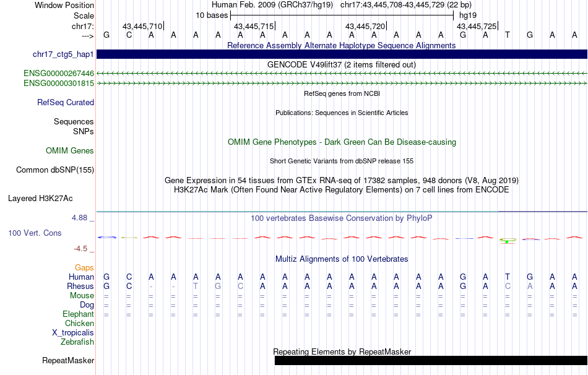Click the RefSeq genes from NCBI title
This screenshot has height=375, width=588.
click(342, 93)
